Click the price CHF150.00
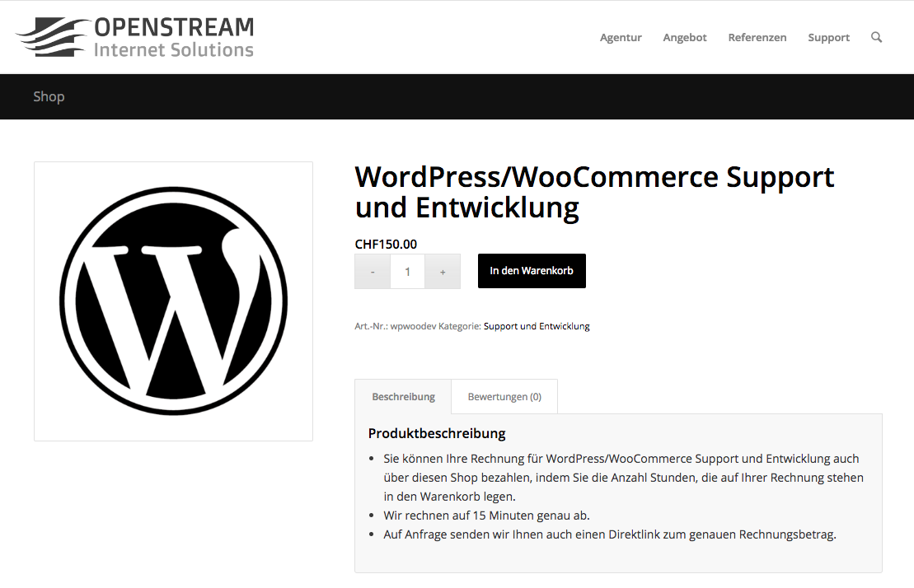The height and width of the screenshot is (588, 914). (386, 244)
